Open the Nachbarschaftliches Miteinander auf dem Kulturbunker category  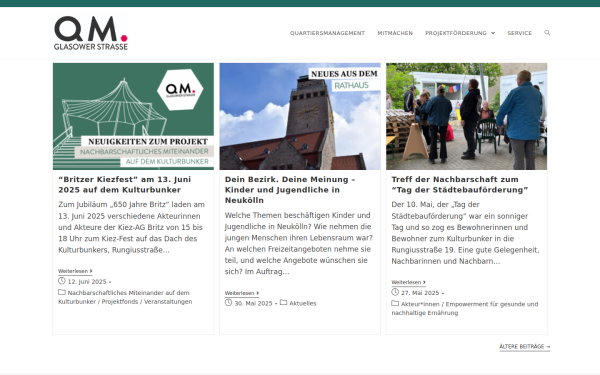tap(124, 297)
